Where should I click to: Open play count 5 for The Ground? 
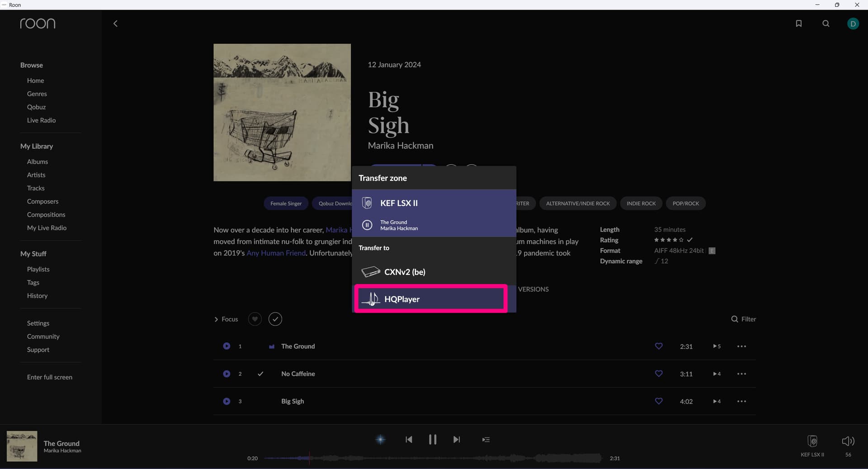pyautogui.click(x=717, y=346)
